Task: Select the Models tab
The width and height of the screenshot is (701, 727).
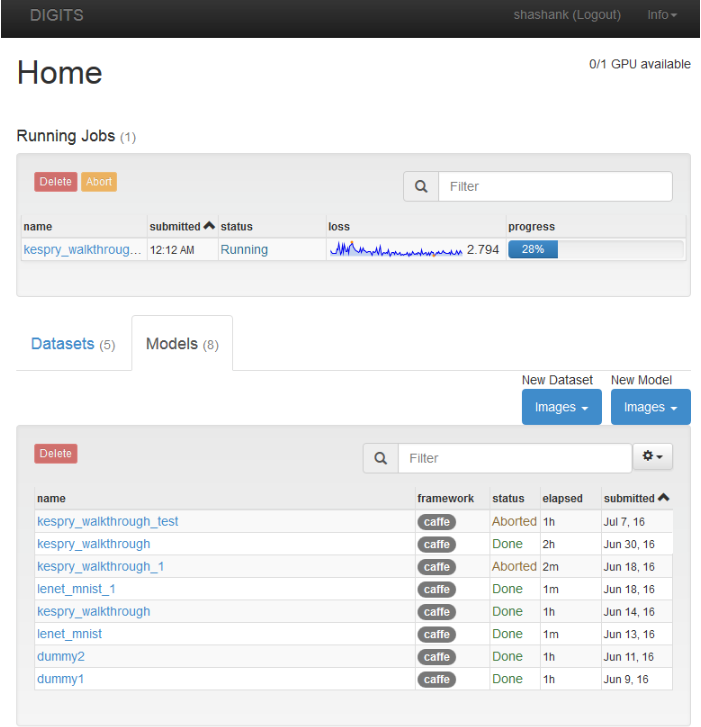Action: click(182, 344)
